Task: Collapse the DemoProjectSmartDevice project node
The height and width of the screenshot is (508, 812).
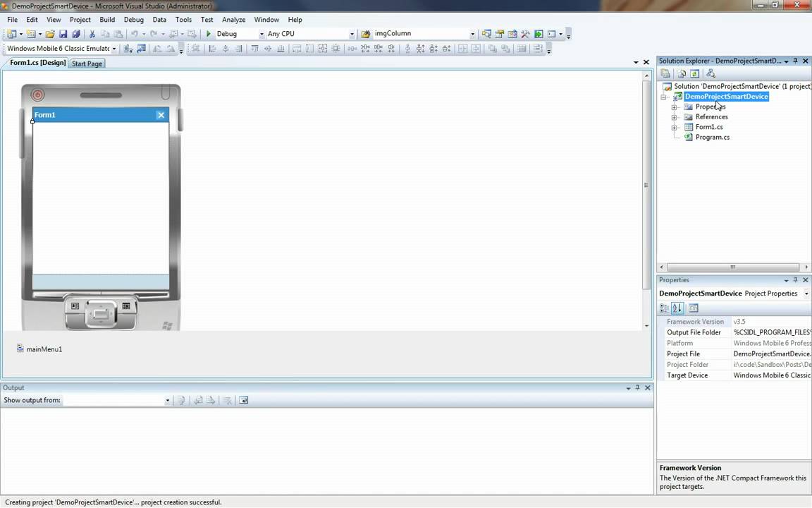Action: pyautogui.click(x=663, y=97)
